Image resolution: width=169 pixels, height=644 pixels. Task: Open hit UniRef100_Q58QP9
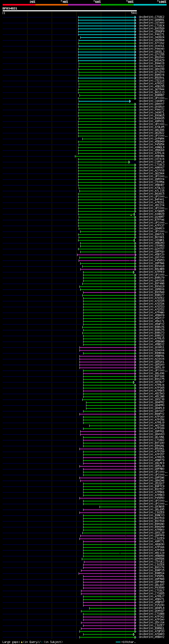coord(152,32)
